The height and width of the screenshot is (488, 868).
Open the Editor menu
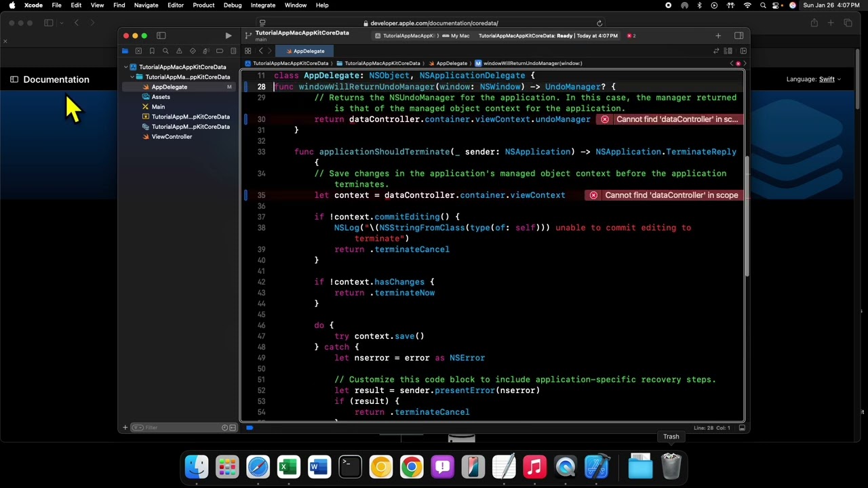(176, 5)
